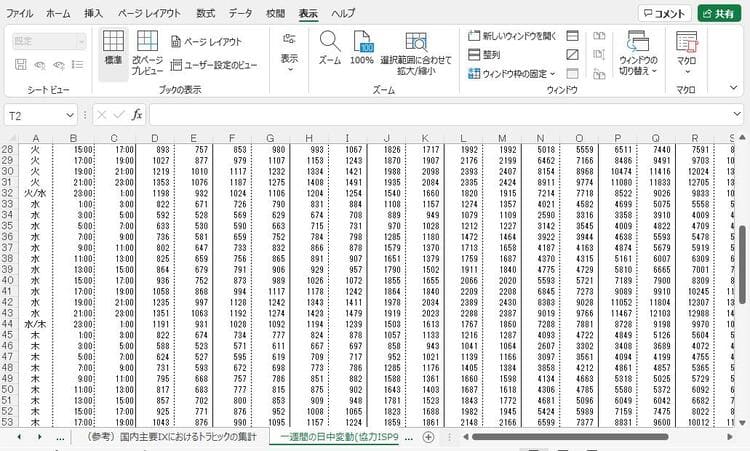Select cell A32 containing 火/水
Image resolution: width=750 pixels, height=451 pixels.
(x=35, y=193)
